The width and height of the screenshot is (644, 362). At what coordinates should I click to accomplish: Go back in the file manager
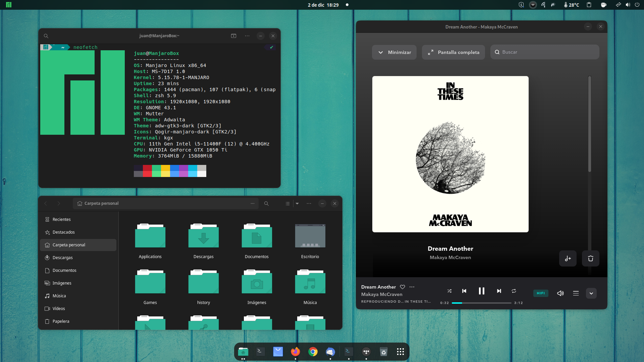46,203
